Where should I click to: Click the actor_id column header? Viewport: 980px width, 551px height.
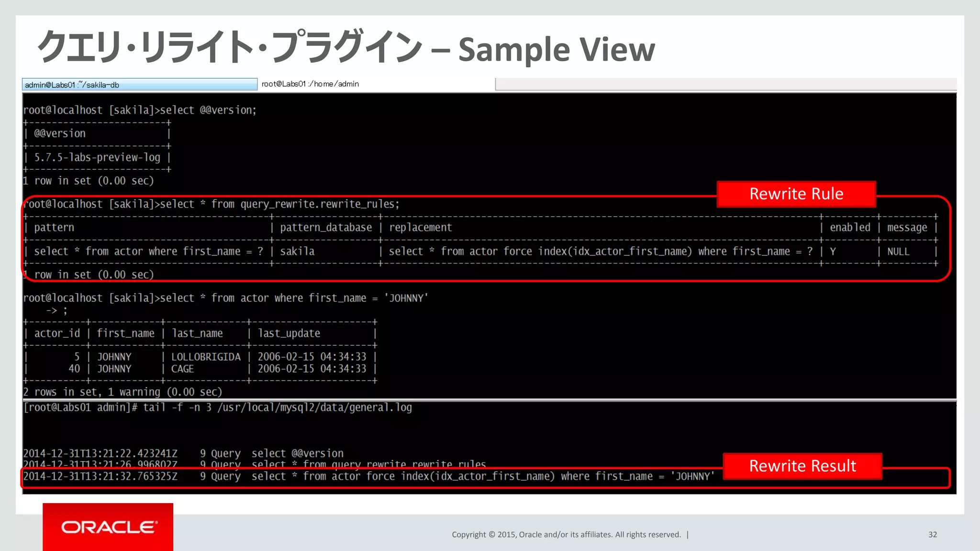pos(57,333)
